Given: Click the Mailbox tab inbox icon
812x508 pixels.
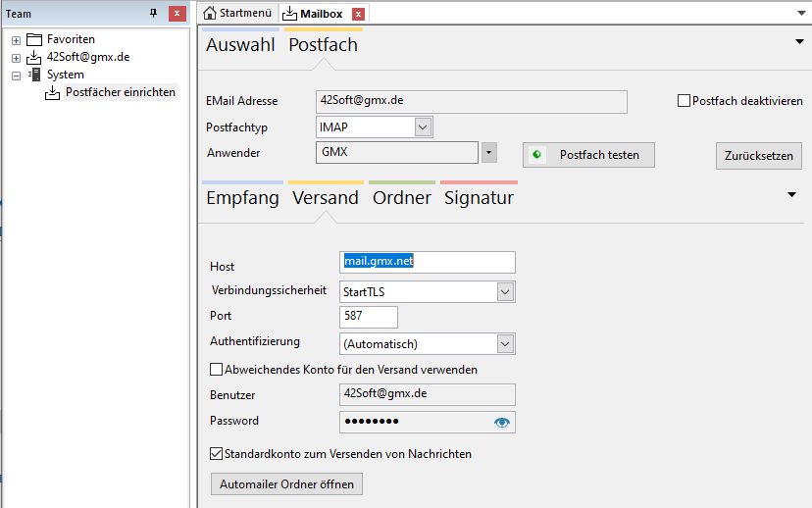Looking at the screenshot, I should click(289, 14).
